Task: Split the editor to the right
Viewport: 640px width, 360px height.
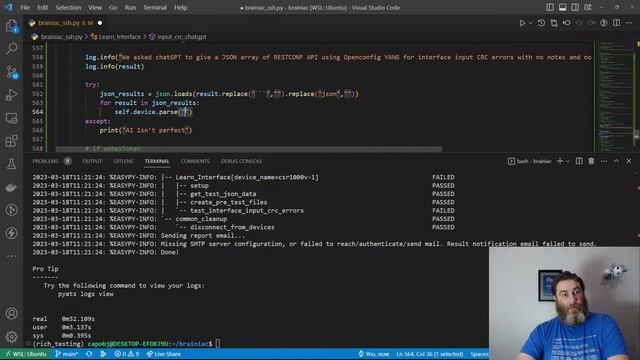Action: click(616, 23)
